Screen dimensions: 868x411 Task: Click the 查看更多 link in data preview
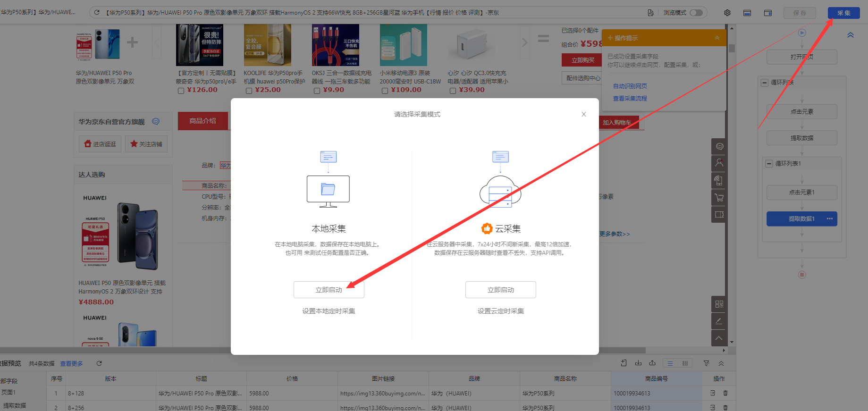point(71,364)
